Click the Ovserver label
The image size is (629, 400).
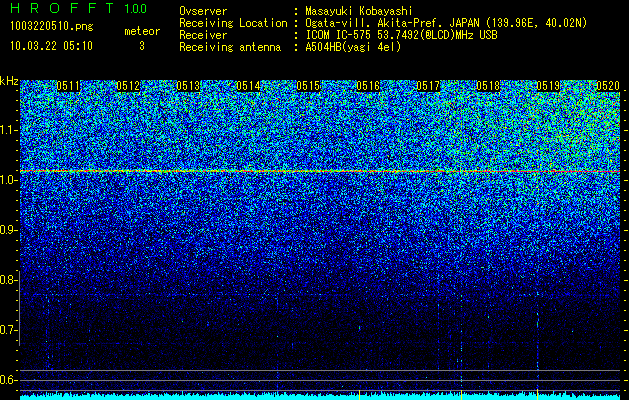[x=203, y=11]
